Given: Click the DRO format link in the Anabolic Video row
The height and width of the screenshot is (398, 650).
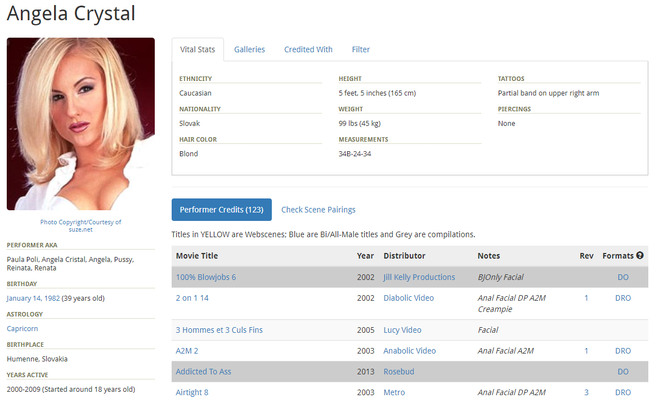Looking at the screenshot, I should pyautogui.click(x=623, y=351).
